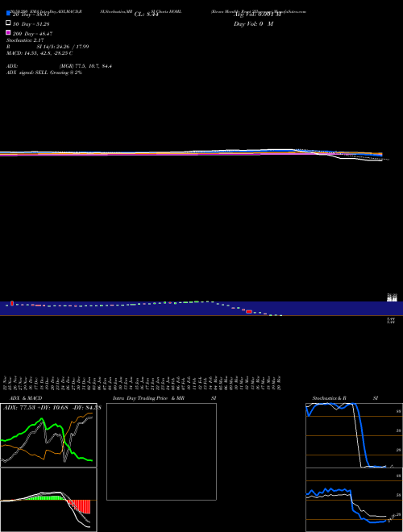Click the '(MGR) 77.5, 10.7, 84.4' ADX values
The image size is (403, 532).
click(85, 66)
